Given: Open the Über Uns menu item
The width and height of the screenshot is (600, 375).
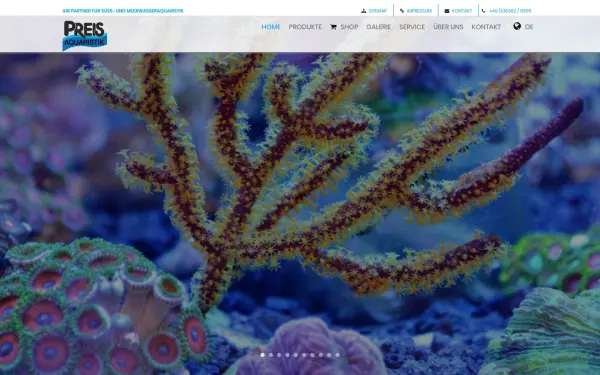Looking at the screenshot, I should click(448, 27).
